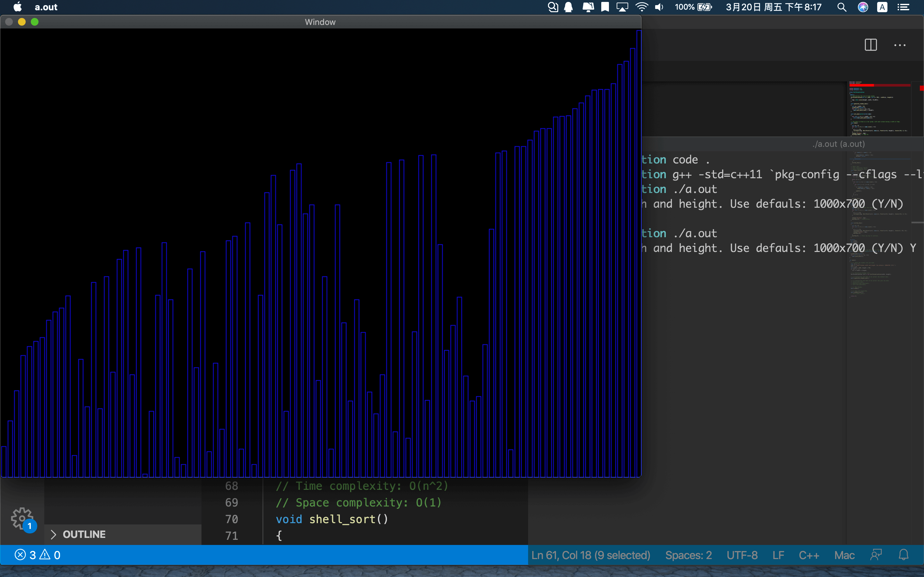Click the volume speaker icon
Screen dimensions: 924x577
pyautogui.click(x=659, y=7)
